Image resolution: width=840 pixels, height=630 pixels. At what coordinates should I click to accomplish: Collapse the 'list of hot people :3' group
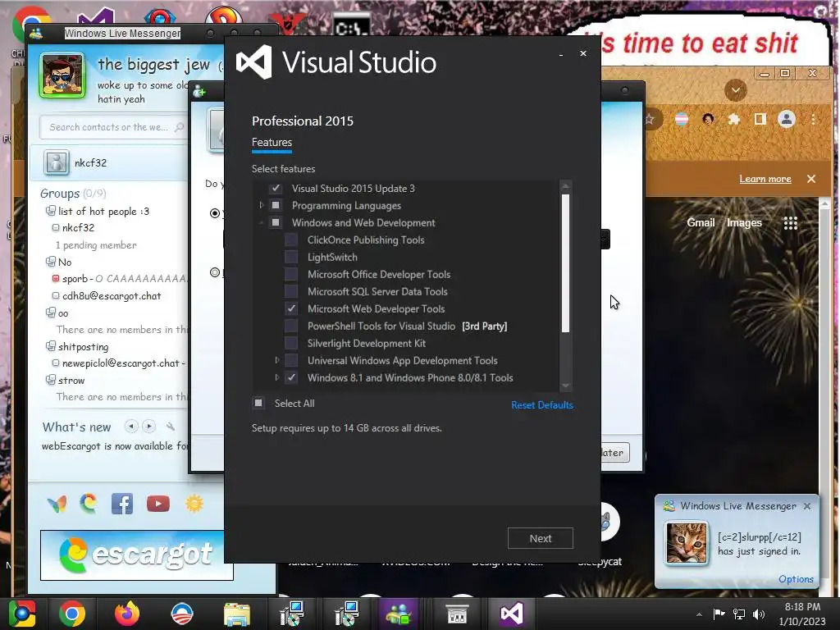click(x=50, y=211)
